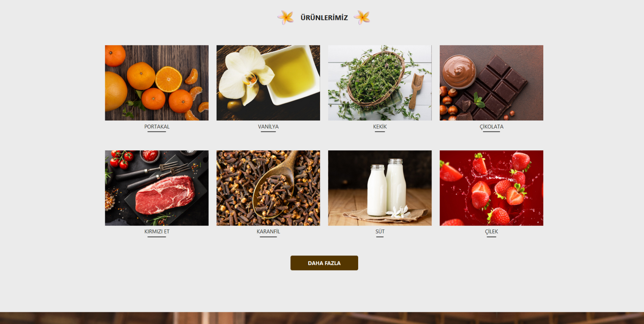Open the Vanilya orchid product image

[x=268, y=83]
